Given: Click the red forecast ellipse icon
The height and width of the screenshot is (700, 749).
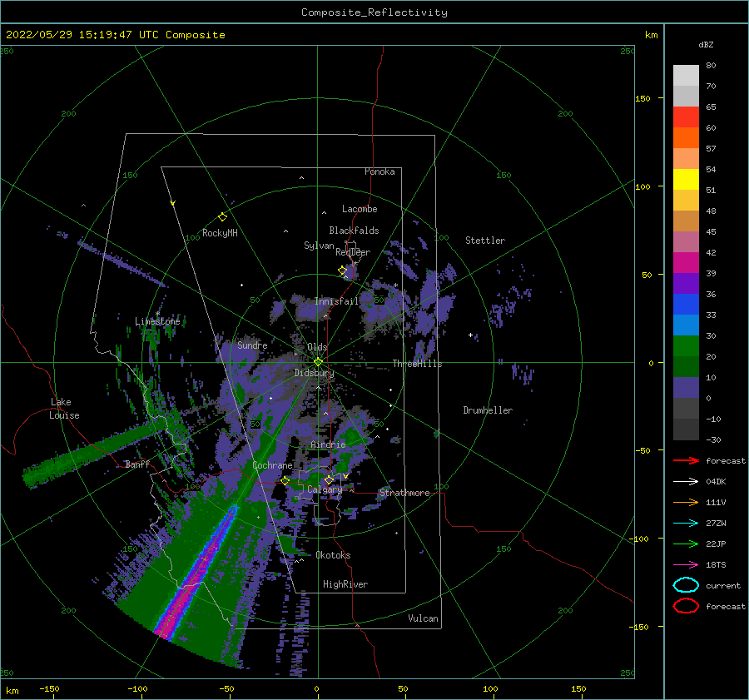Looking at the screenshot, I should click(x=686, y=606).
